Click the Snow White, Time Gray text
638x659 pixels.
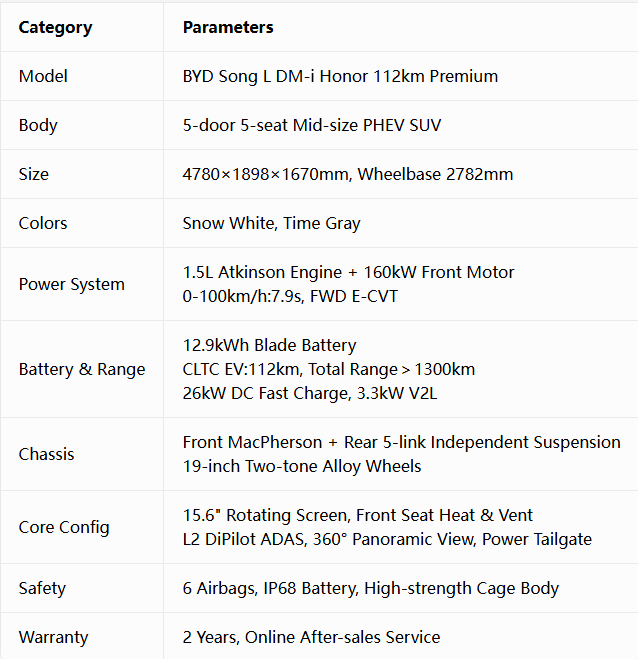point(272,223)
